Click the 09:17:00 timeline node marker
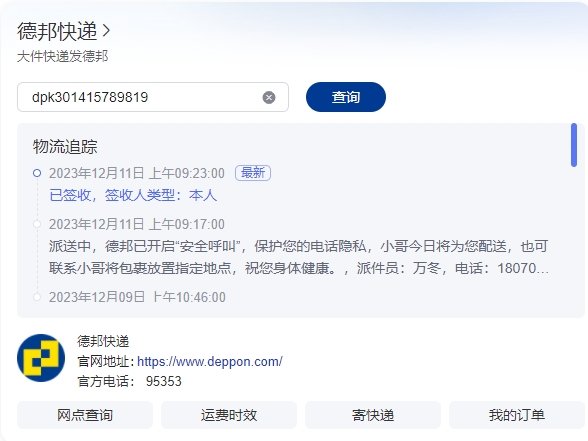 pyautogui.click(x=37, y=224)
